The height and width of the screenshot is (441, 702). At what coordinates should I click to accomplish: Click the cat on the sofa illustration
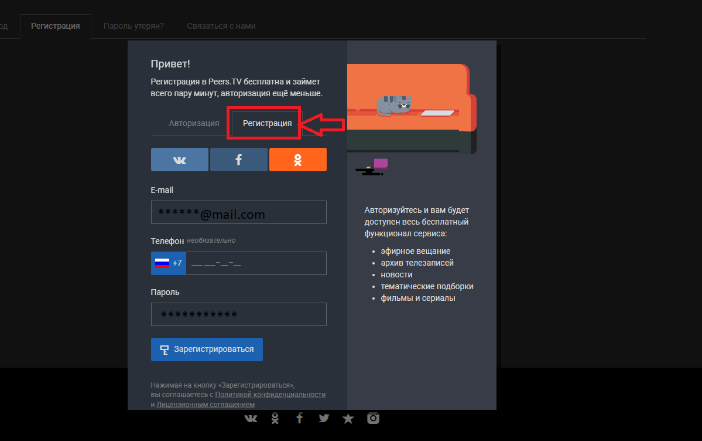click(x=394, y=105)
